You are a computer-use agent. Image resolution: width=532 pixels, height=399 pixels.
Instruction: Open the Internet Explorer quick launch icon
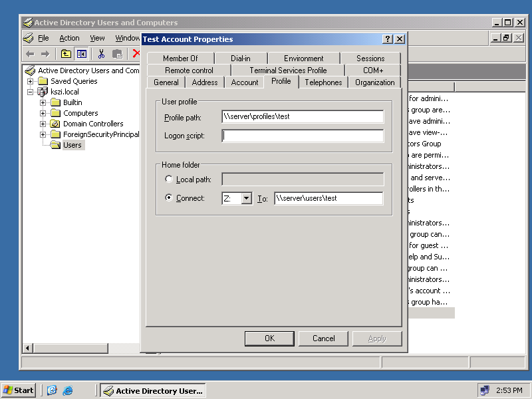pos(68,390)
